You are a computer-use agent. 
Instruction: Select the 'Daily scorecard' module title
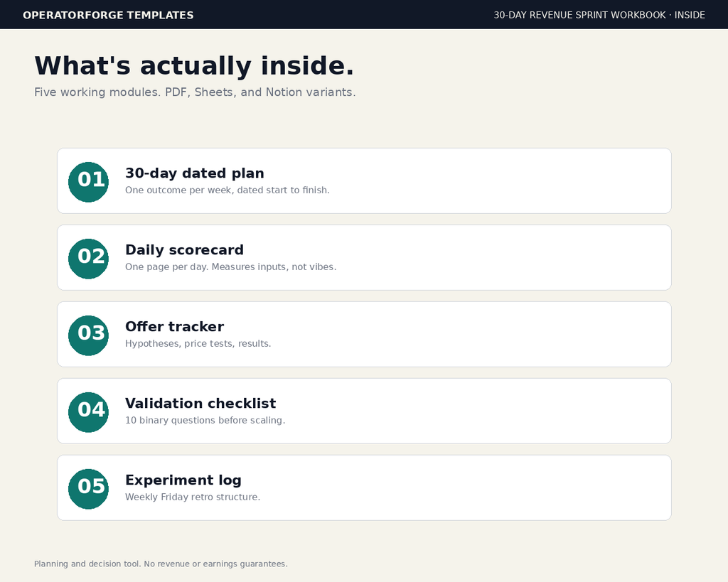tap(184, 249)
